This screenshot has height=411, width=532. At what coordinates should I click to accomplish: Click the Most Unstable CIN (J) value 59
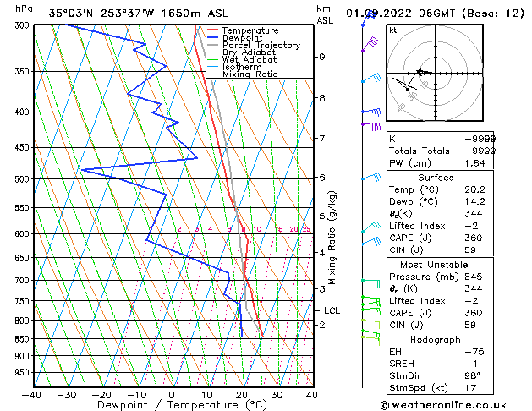tap(470, 325)
